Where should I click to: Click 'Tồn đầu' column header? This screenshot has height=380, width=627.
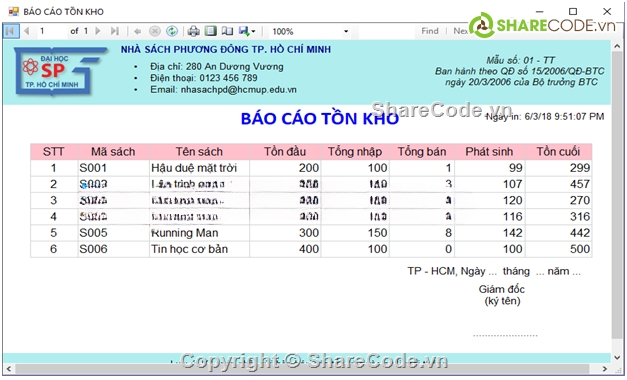(x=285, y=152)
